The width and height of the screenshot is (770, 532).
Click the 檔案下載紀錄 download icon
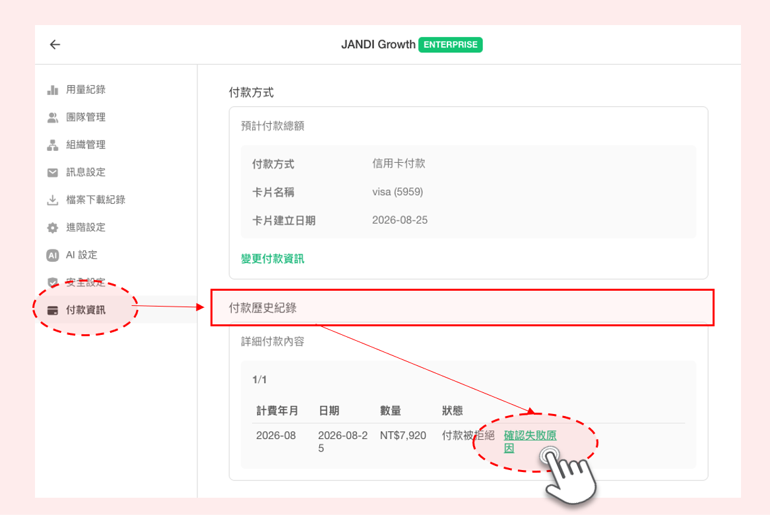[x=53, y=200]
